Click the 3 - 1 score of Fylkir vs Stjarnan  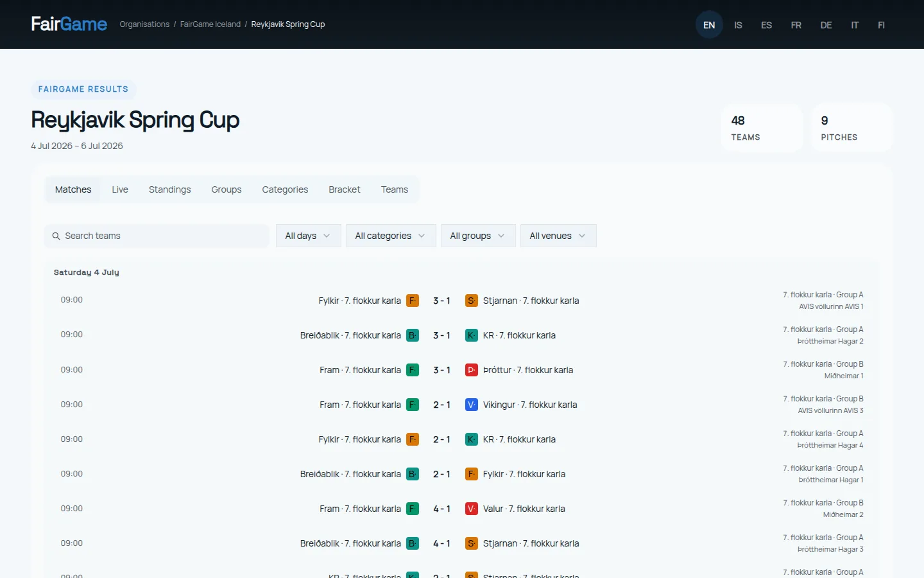(441, 301)
